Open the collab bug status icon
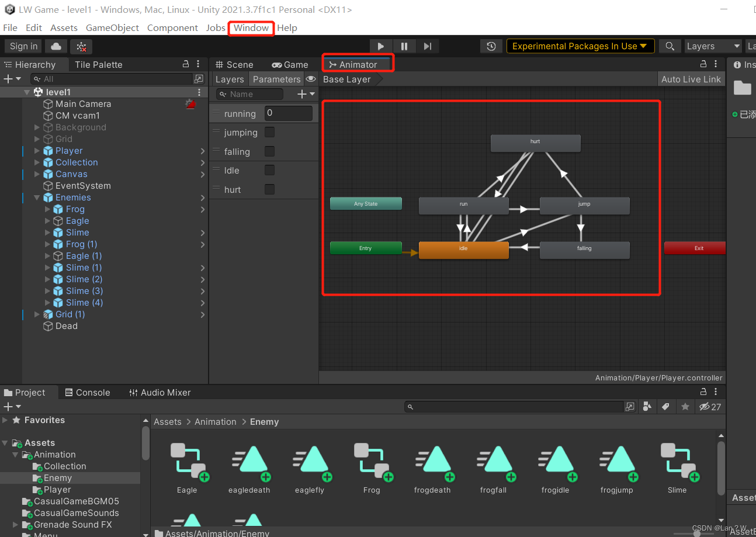Viewport: 756px width, 537px height. (81, 46)
